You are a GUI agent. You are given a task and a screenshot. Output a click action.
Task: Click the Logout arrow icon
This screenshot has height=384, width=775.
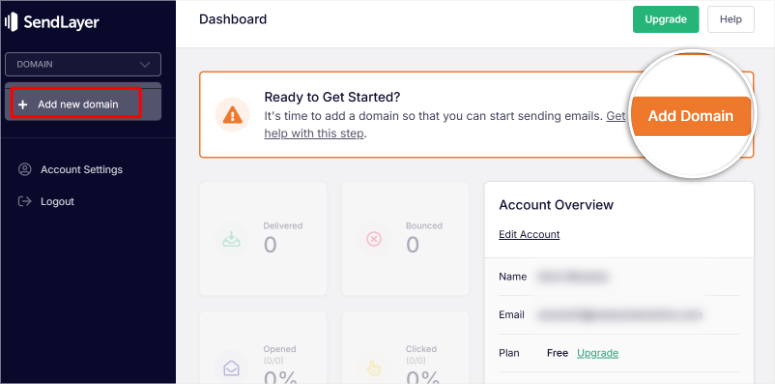click(x=24, y=201)
